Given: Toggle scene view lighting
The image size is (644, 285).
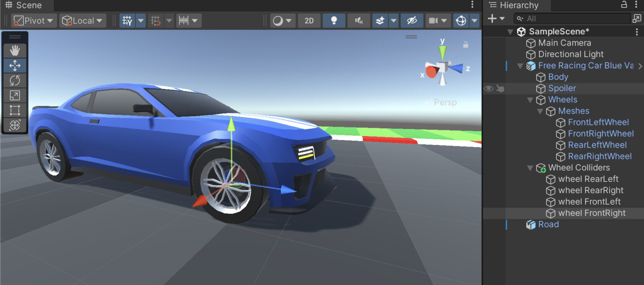Looking at the screenshot, I should (x=334, y=20).
